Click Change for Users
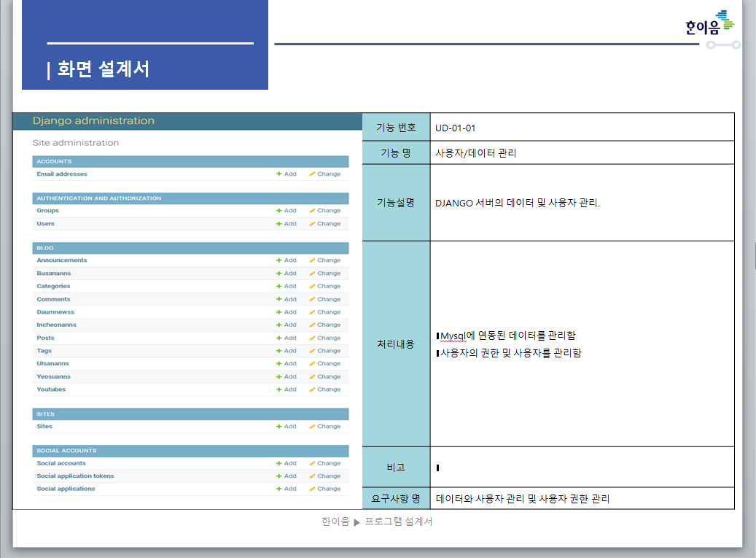Viewport: 756px width, 558px height. (x=325, y=224)
